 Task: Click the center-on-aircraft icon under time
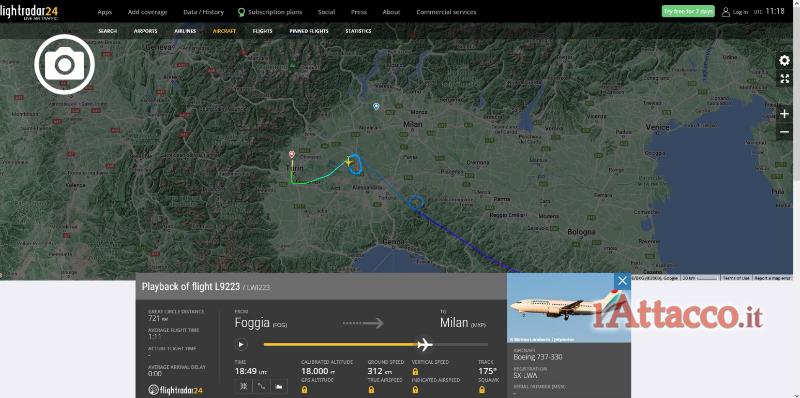pos(244,386)
